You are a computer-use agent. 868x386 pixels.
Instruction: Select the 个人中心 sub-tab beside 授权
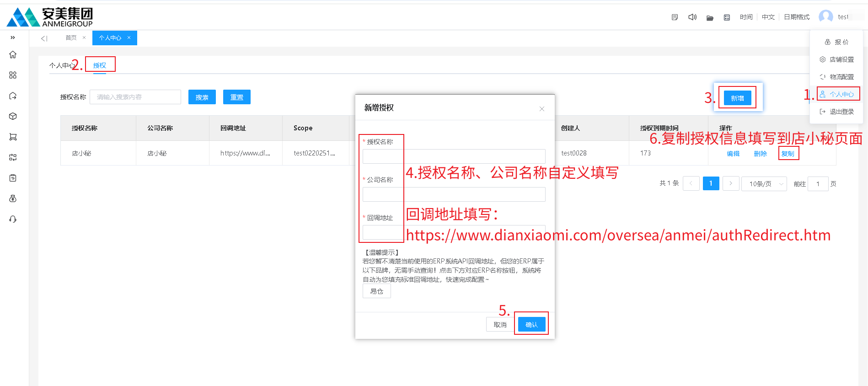[x=62, y=65]
